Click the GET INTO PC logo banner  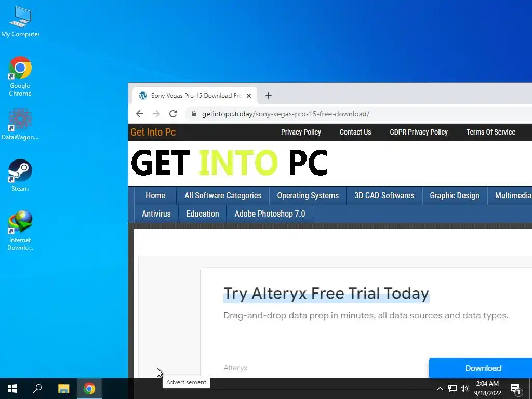[229, 163]
